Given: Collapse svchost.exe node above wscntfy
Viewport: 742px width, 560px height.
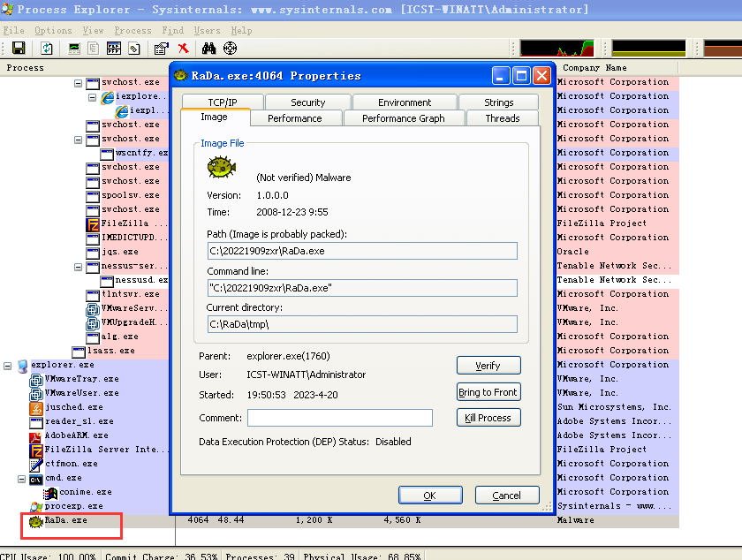Looking at the screenshot, I should coord(78,140).
